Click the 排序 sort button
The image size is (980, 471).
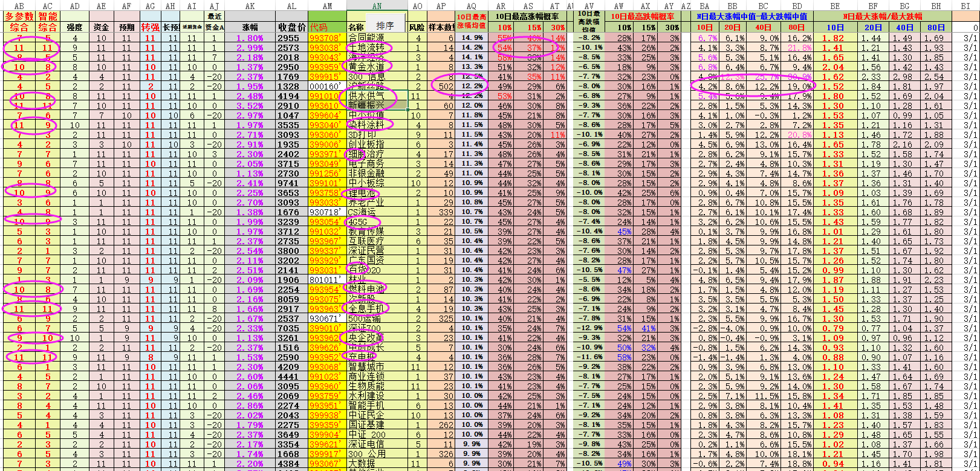coord(385,25)
